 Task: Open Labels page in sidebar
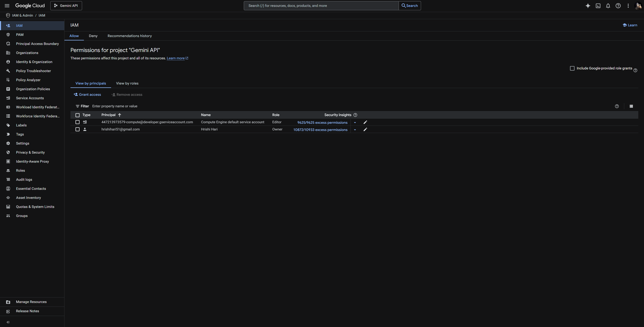(x=32, y=125)
